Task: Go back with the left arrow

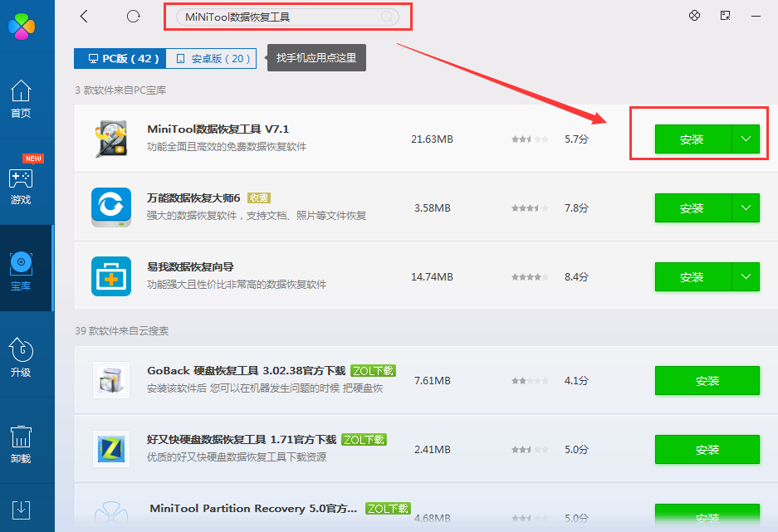Action: coord(84,17)
